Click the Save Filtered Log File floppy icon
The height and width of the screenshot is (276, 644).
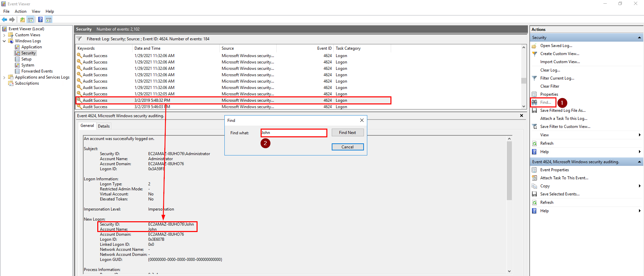(534, 110)
